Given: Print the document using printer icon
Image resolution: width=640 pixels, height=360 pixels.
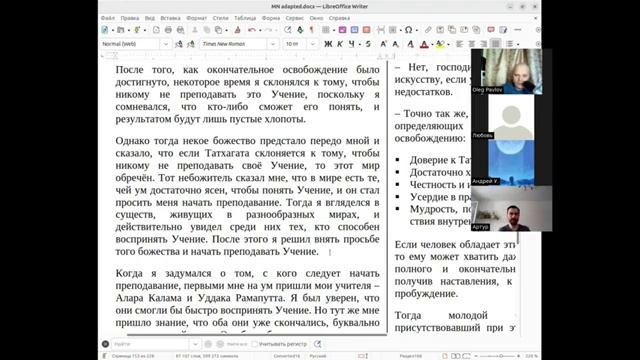Looking at the screenshot, I should pos(168,30).
